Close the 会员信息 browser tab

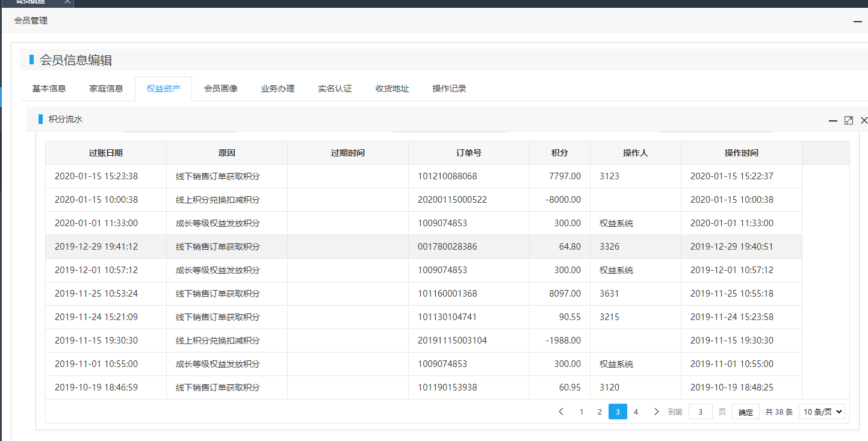(x=67, y=2)
